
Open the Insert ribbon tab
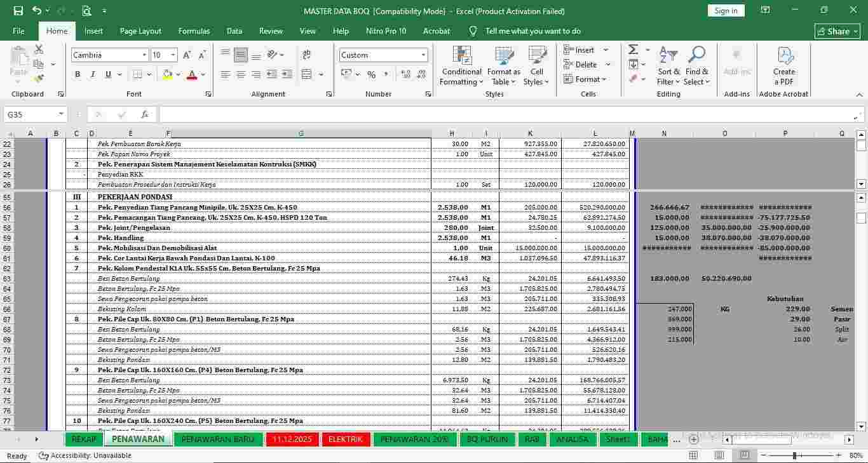click(x=93, y=31)
